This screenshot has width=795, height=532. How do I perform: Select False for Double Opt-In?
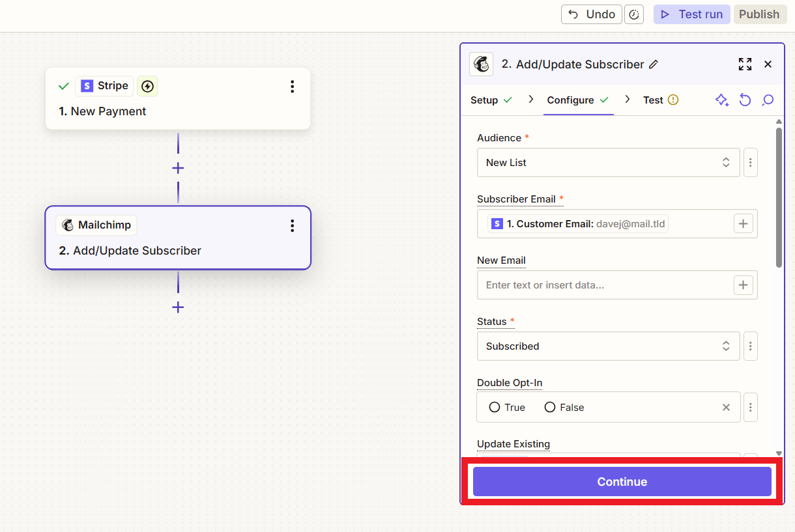(550, 407)
